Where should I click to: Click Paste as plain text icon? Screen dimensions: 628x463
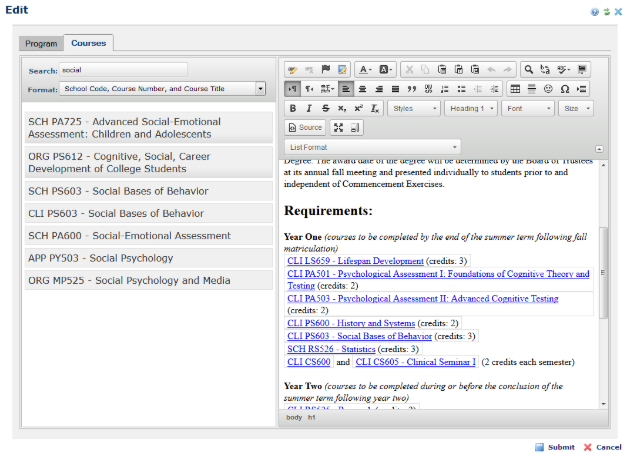click(459, 70)
